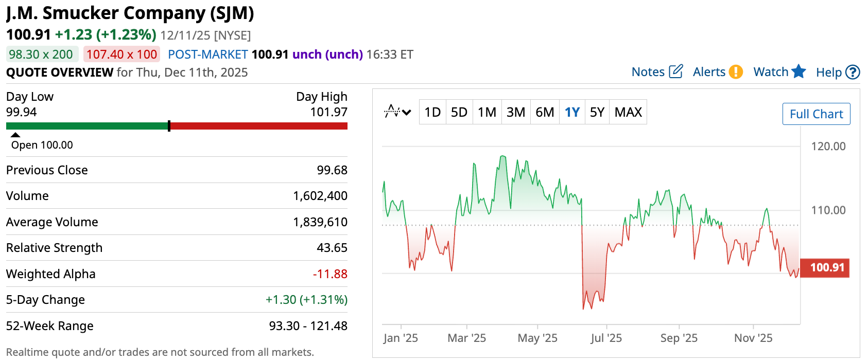This screenshot has width=868, height=363.
Task: Select the 1D chart range tab
Action: tap(432, 112)
